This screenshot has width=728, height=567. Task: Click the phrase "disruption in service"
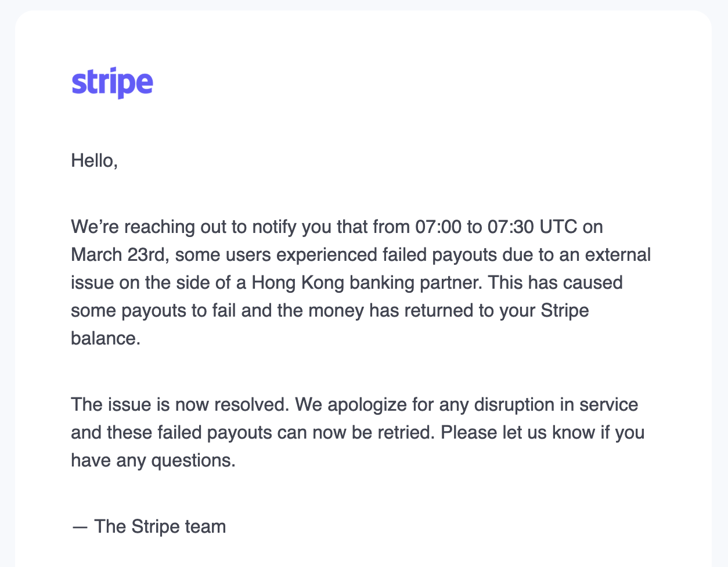tap(556, 404)
